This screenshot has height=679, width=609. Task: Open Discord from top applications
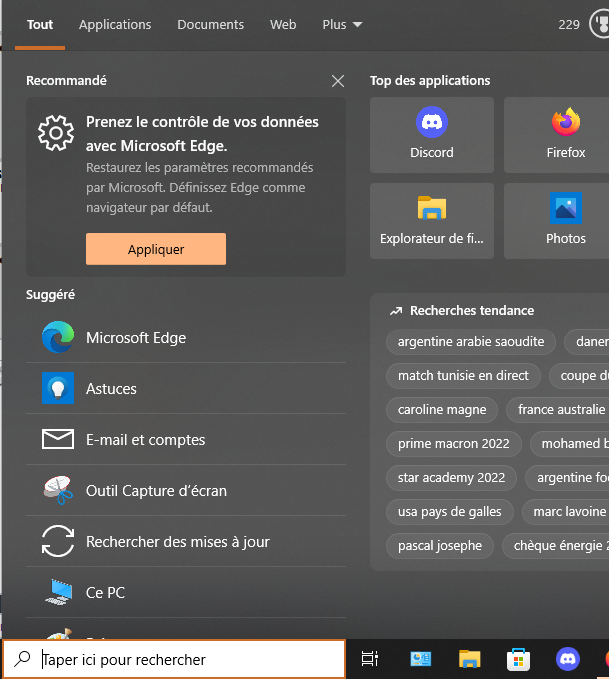coord(431,135)
